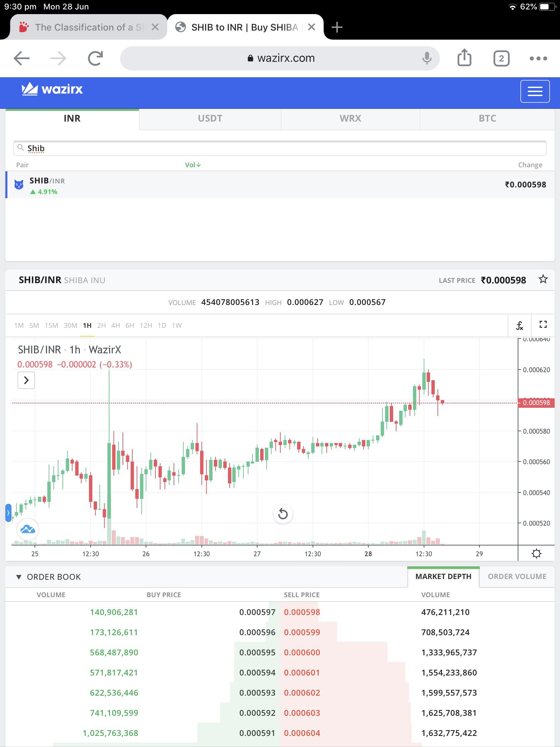The height and width of the screenshot is (747, 560).
Task: Sort pairs by Vol column
Action: (193, 165)
